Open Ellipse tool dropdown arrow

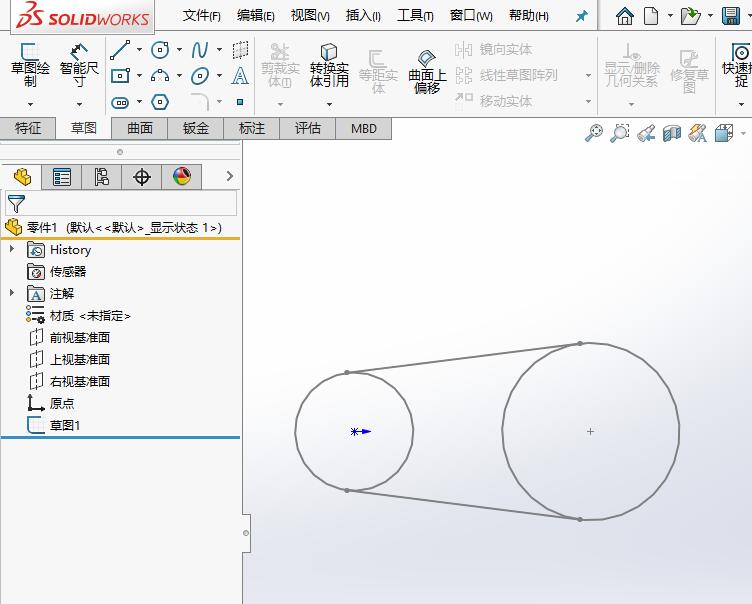tap(219, 76)
